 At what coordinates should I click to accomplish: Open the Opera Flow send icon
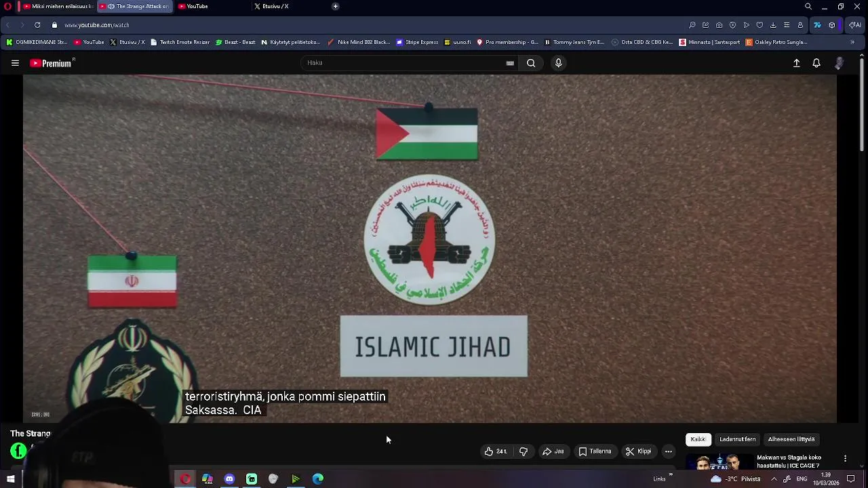tap(747, 25)
